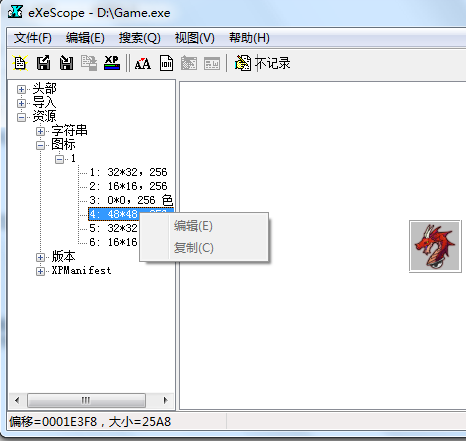Open the 视图(V) menu
This screenshot has height=441, width=466.
[x=194, y=38]
